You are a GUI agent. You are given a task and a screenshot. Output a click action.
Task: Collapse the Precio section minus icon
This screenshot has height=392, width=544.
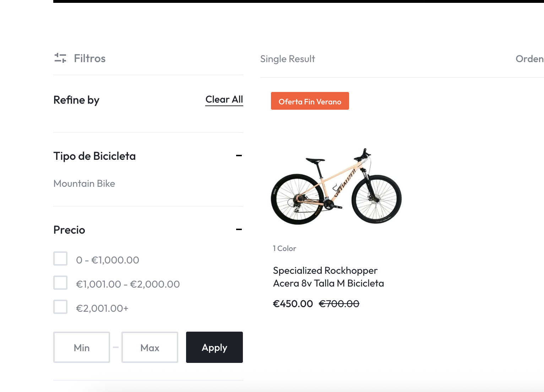[x=239, y=229]
